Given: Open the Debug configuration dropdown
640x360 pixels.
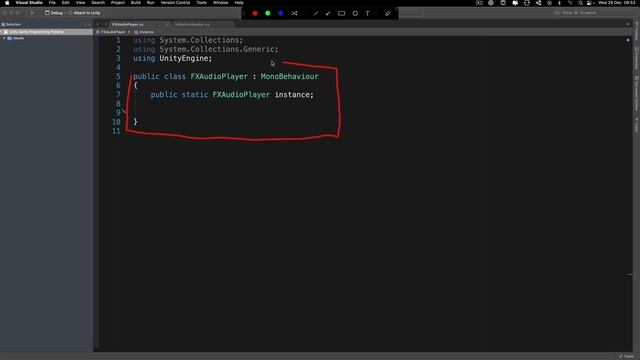Looking at the screenshot, I should pos(54,13).
